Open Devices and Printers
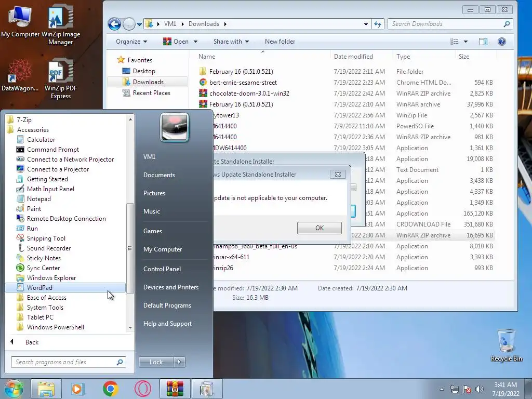The width and height of the screenshot is (532, 399). pos(170,287)
